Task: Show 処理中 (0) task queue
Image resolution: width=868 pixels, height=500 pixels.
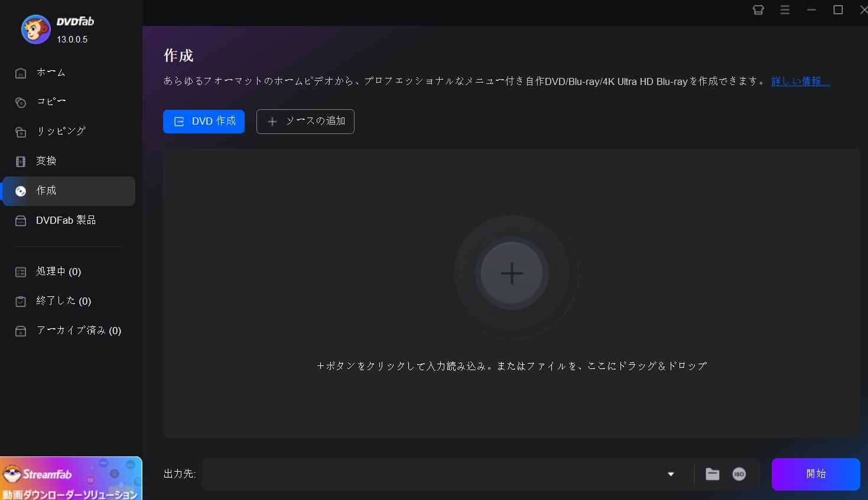Action: point(69,272)
